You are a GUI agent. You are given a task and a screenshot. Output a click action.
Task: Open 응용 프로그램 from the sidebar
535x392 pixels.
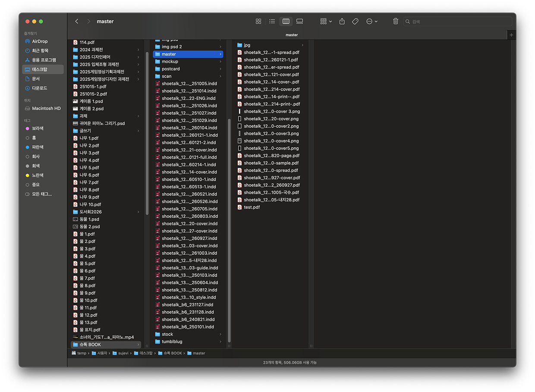pyautogui.click(x=43, y=60)
